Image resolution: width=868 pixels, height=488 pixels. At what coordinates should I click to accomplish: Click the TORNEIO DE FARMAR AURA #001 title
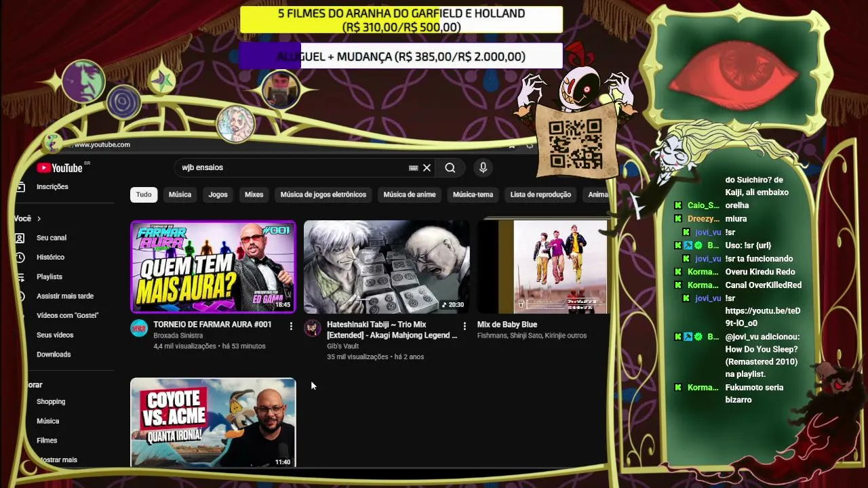(x=212, y=325)
